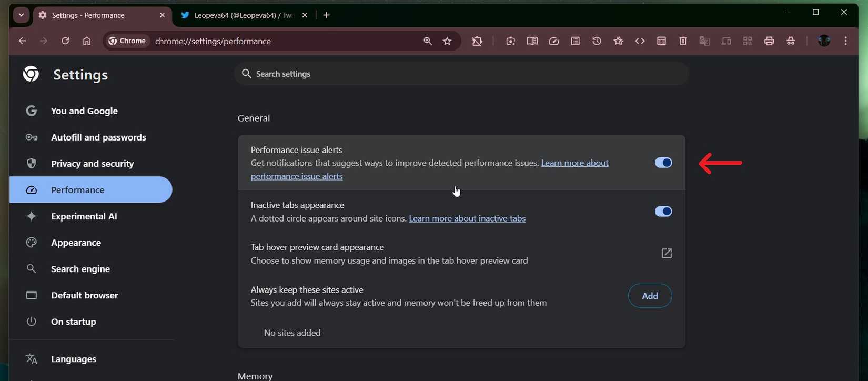Open Appearance settings section

[76, 243]
